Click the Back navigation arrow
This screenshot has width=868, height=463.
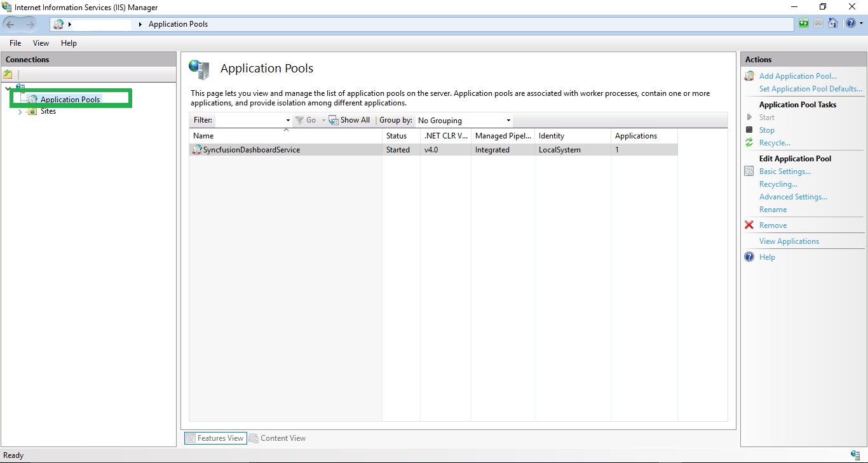11,24
